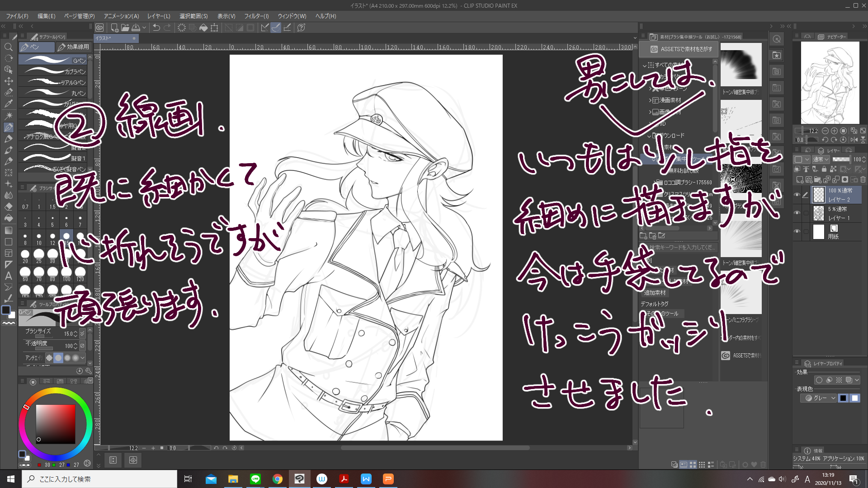Open the フィルター(I) menu
The image size is (868, 488).
tap(256, 16)
